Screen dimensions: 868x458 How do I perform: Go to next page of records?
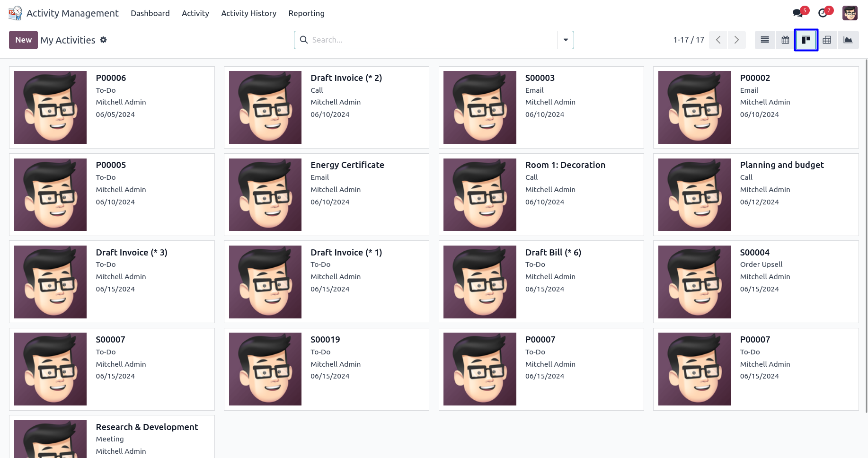click(736, 40)
